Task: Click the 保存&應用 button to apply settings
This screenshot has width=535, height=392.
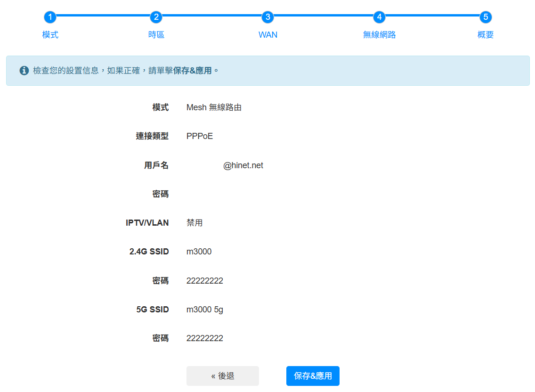Action: (x=313, y=376)
